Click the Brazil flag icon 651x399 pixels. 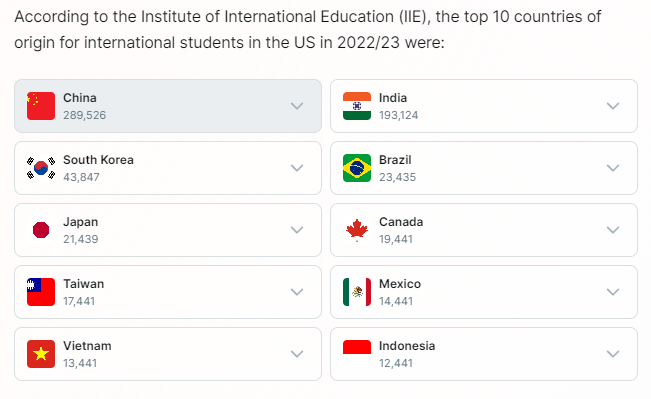[357, 168]
